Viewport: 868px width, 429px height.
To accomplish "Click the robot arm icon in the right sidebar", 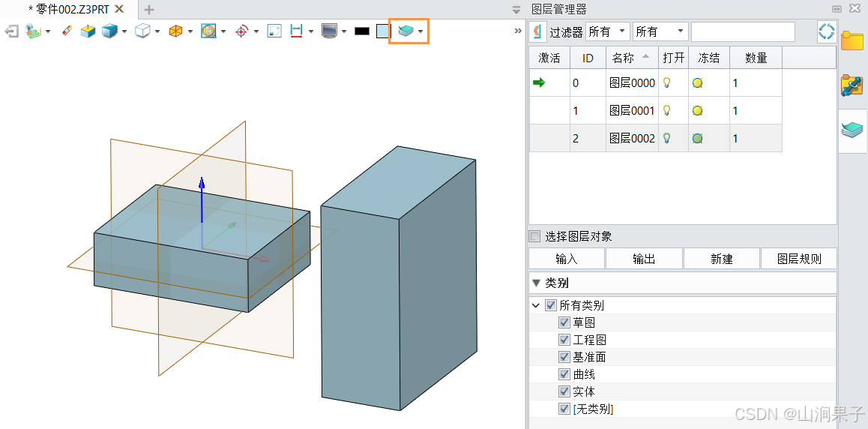I will pyautogui.click(x=852, y=85).
